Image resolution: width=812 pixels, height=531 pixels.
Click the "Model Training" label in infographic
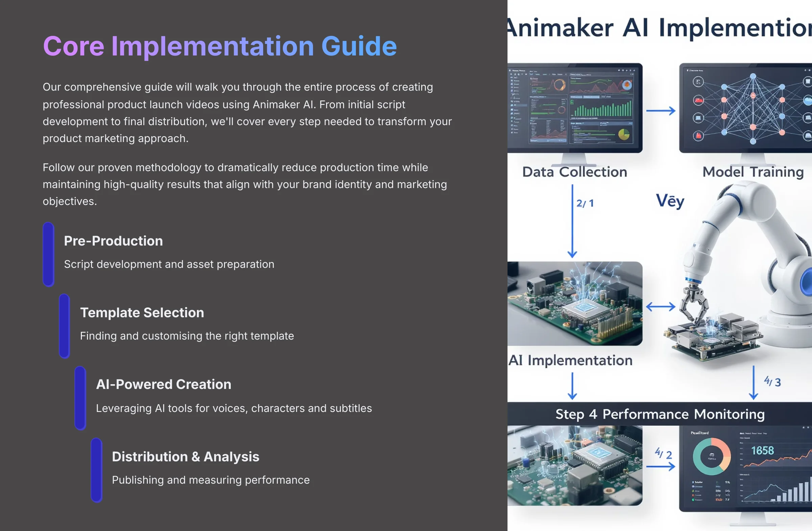[753, 172]
